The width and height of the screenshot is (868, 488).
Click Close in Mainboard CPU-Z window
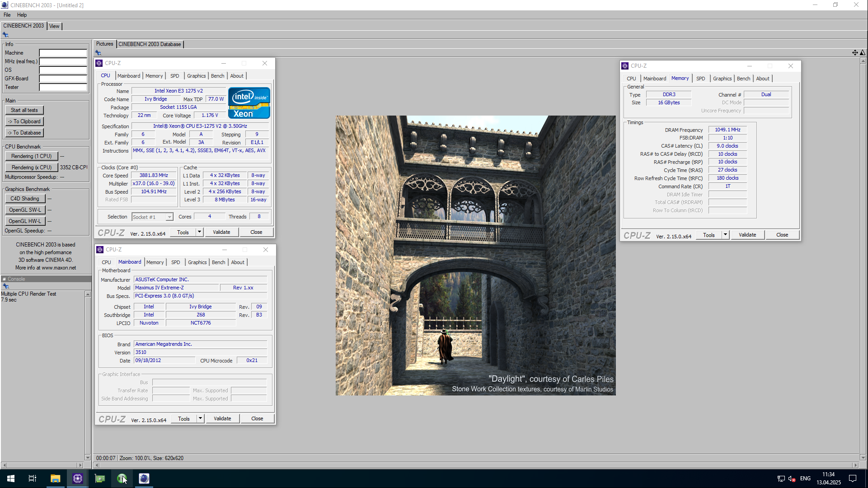pos(257,418)
